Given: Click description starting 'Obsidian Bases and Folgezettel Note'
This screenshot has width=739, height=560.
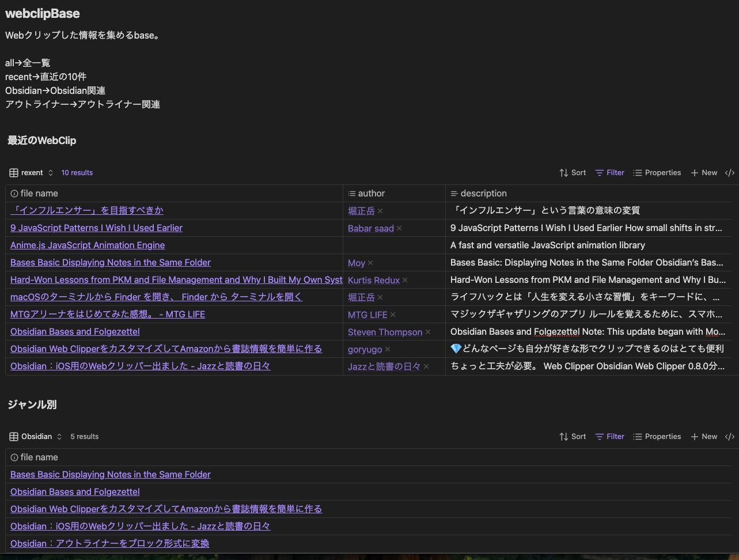Looking at the screenshot, I should tap(588, 332).
